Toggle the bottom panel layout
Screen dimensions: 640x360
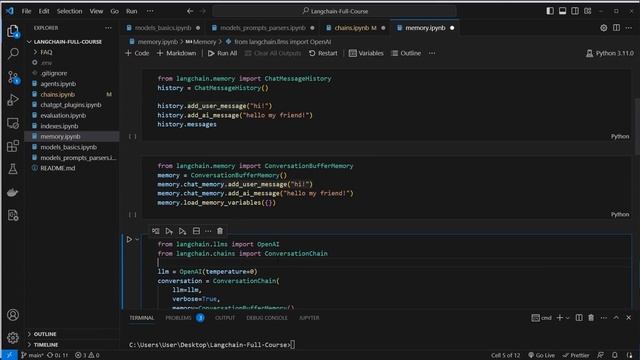pos(562,11)
